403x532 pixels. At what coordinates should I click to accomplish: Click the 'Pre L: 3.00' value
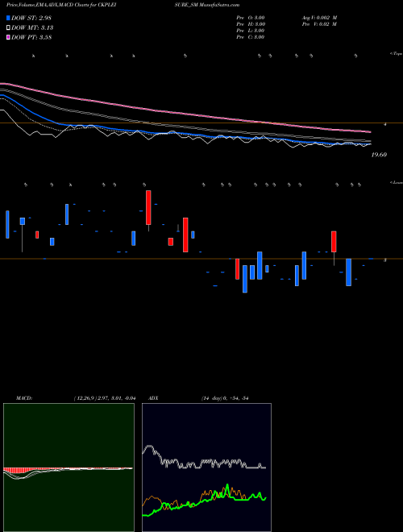pos(251,31)
